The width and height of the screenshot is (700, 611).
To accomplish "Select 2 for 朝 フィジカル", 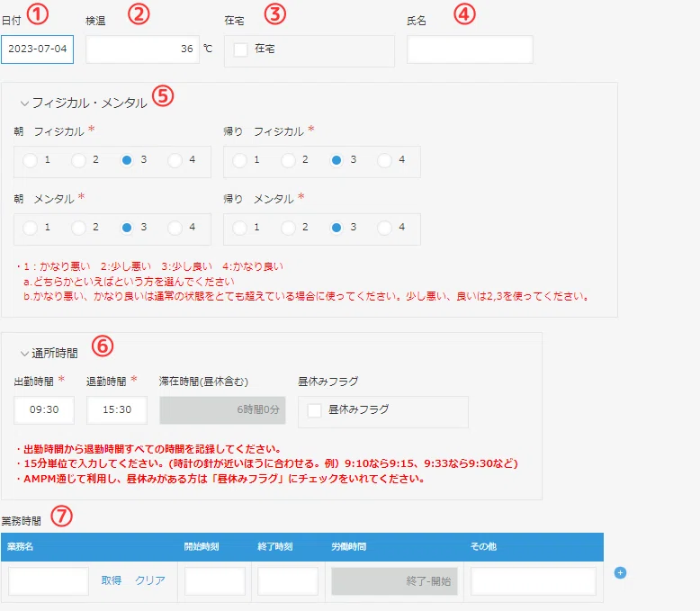I will click(x=78, y=160).
